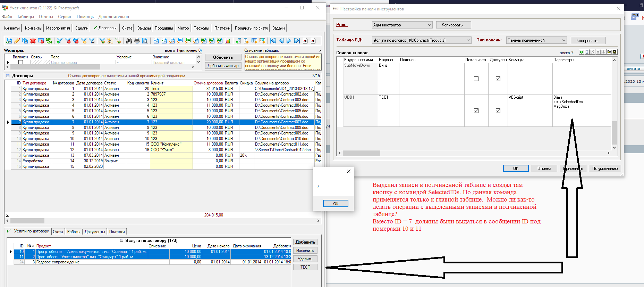Screen dimensions: 644x287
Task: Click the pencil edit record icon
Action: point(17,41)
